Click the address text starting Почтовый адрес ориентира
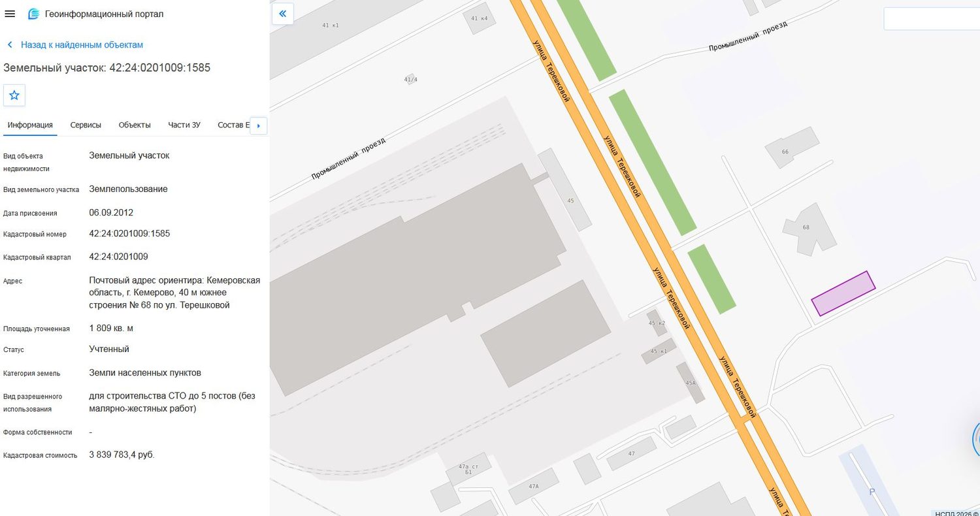The height and width of the screenshot is (516, 980). (x=174, y=293)
